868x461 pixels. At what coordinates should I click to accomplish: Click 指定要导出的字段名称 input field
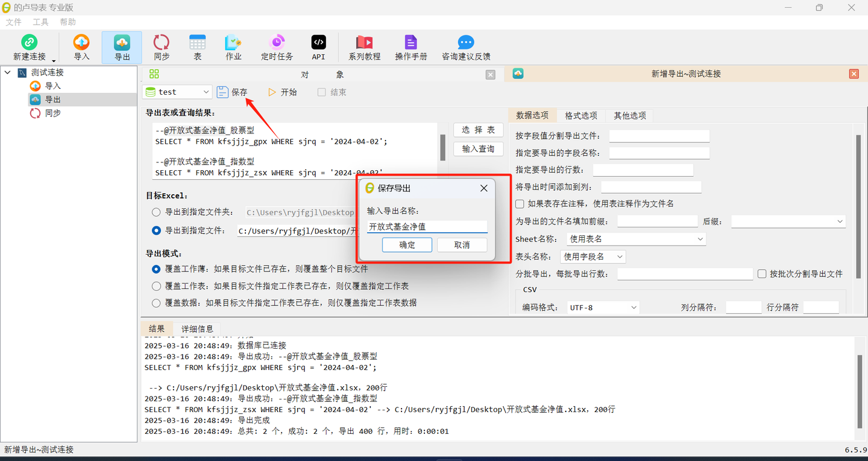659,153
